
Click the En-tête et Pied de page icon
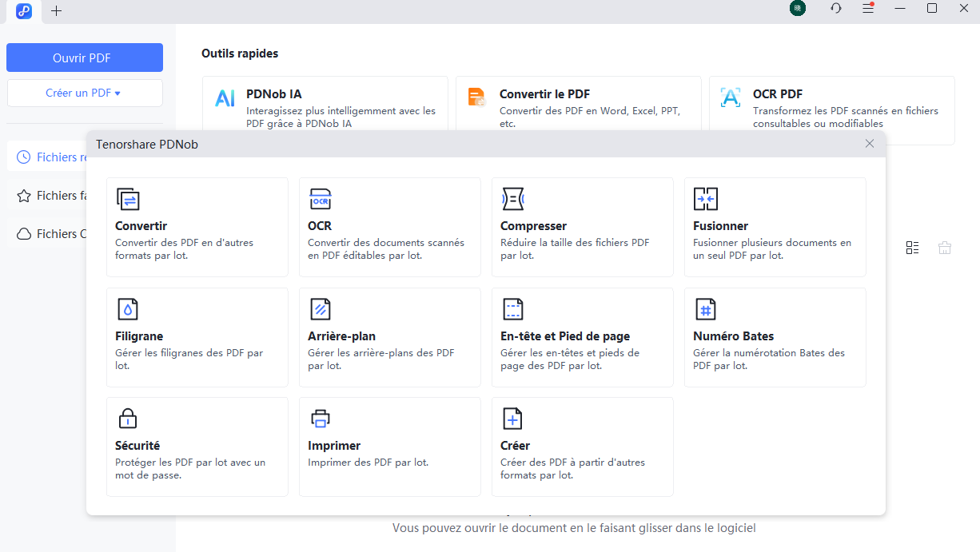(x=512, y=309)
